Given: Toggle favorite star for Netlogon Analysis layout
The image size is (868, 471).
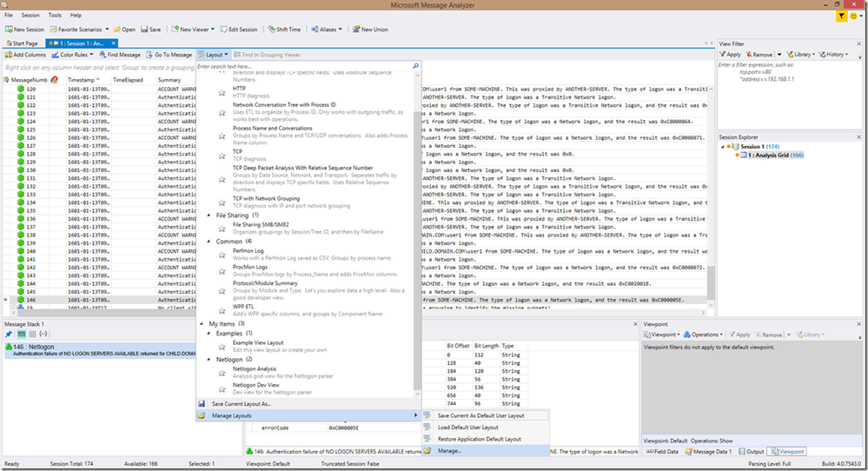Looking at the screenshot, I should pyautogui.click(x=222, y=373).
